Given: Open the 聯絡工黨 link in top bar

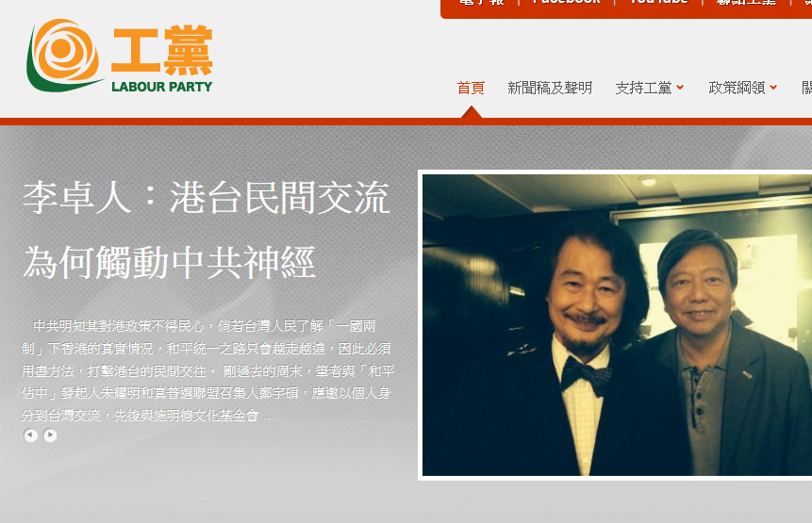Looking at the screenshot, I should [x=746, y=2].
